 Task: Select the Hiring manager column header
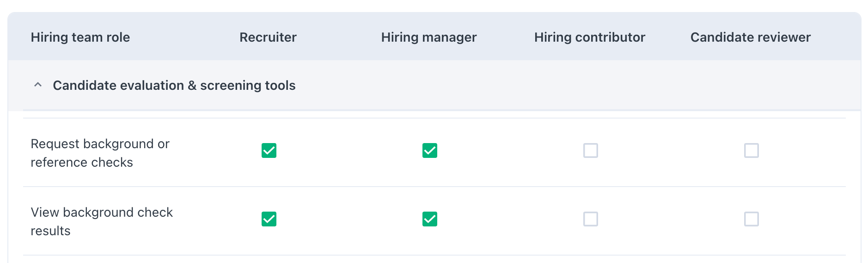pyautogui.click(x=429, y=37)
